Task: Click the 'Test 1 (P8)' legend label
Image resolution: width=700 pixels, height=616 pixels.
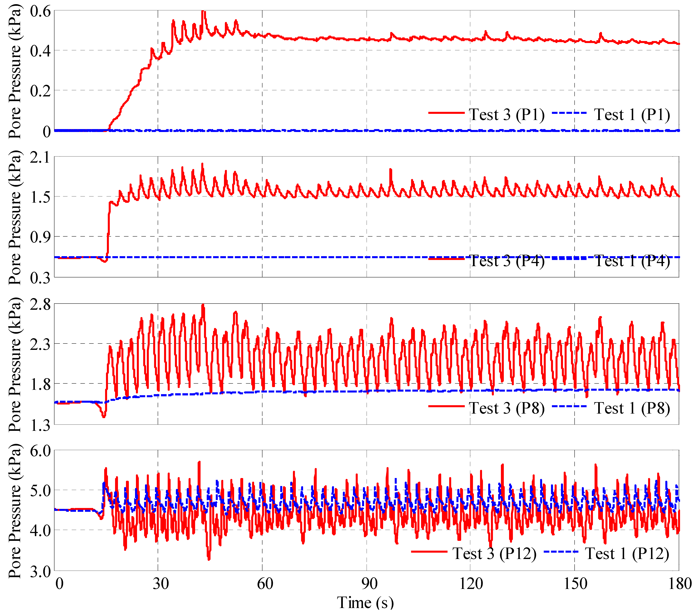Action: [x=632, y=408]
